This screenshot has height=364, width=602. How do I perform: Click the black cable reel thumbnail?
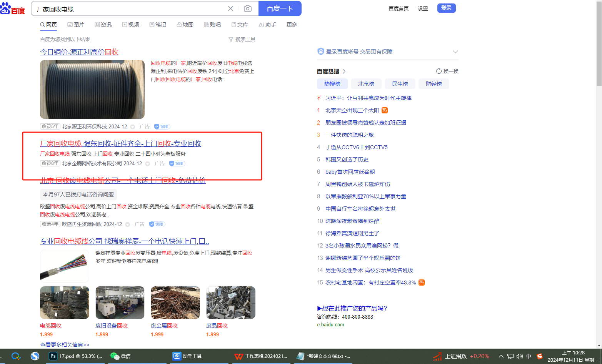(x=92, y=89)
